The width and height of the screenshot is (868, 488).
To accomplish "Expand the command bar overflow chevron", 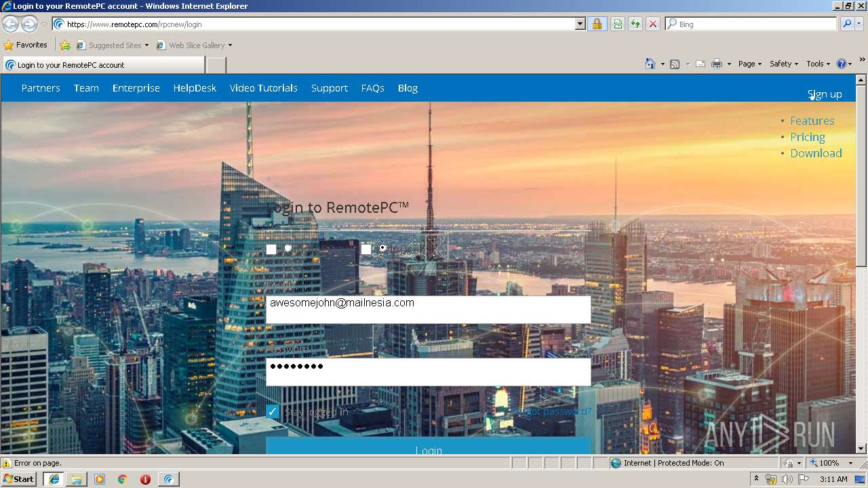I will pos(863,60).
